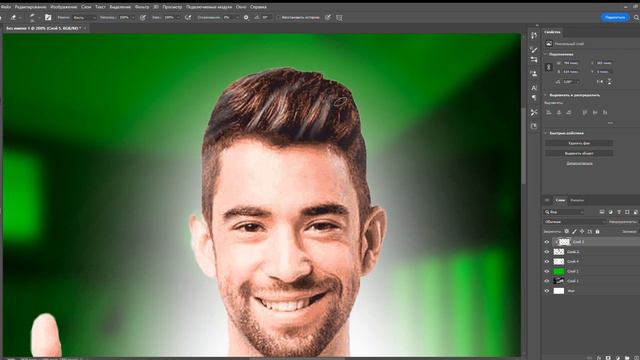Open the Редактирование menu

point(31,7)
